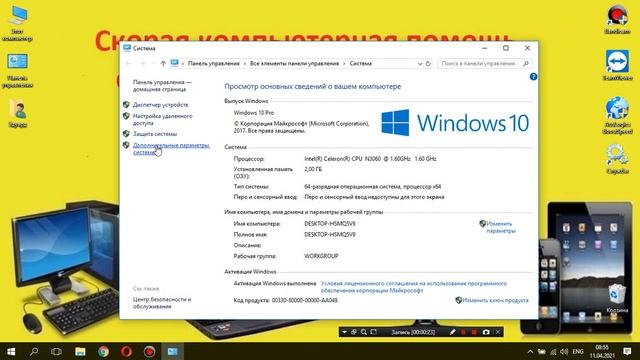This screenshot has width=640, height=360.
Task: Open recorder panel dropdown arrow
Action: click(344, 332)
